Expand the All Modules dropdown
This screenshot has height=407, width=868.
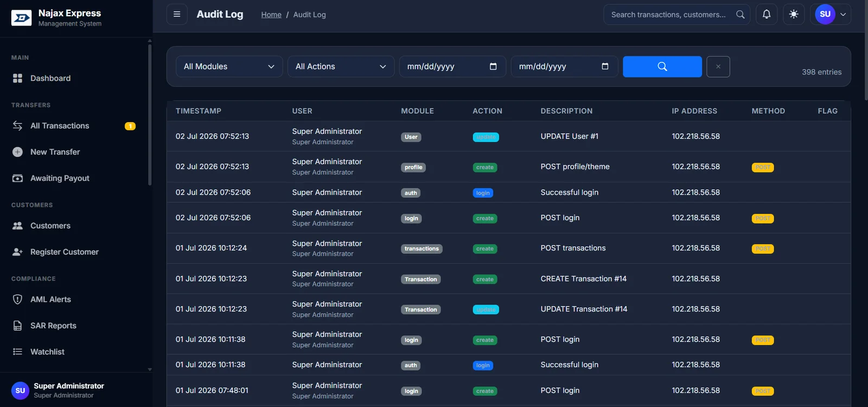pos(229,66)
